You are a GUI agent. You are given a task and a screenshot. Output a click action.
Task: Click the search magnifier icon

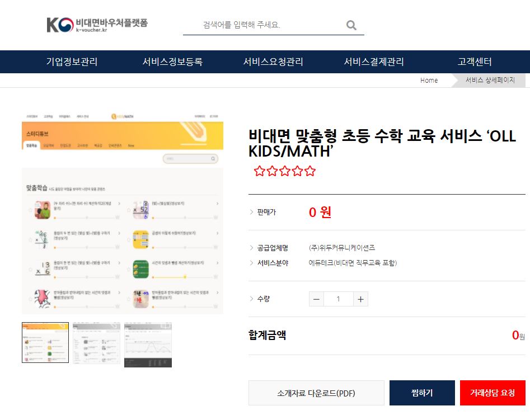click(x=351, y=25)
